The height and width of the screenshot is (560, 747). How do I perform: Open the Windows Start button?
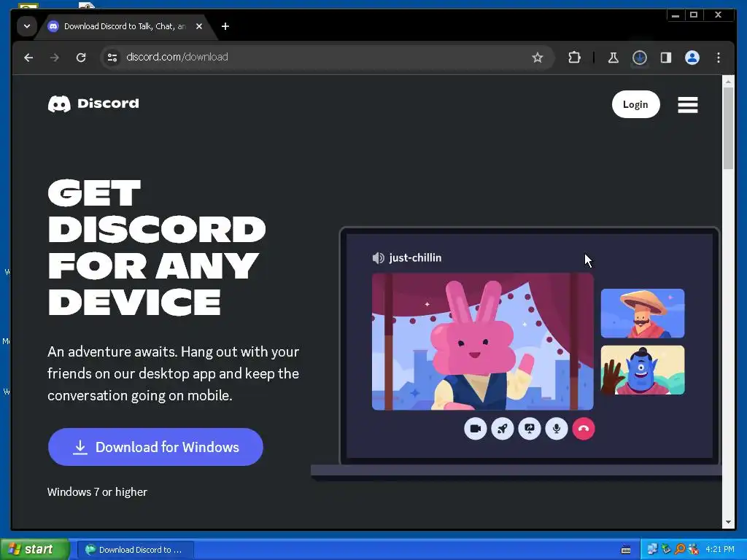click(x=35, y=550)
